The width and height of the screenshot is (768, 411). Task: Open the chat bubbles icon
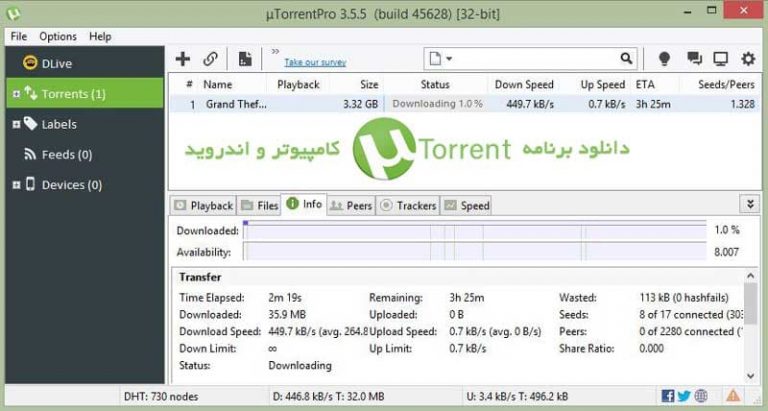tap(694, 59)
